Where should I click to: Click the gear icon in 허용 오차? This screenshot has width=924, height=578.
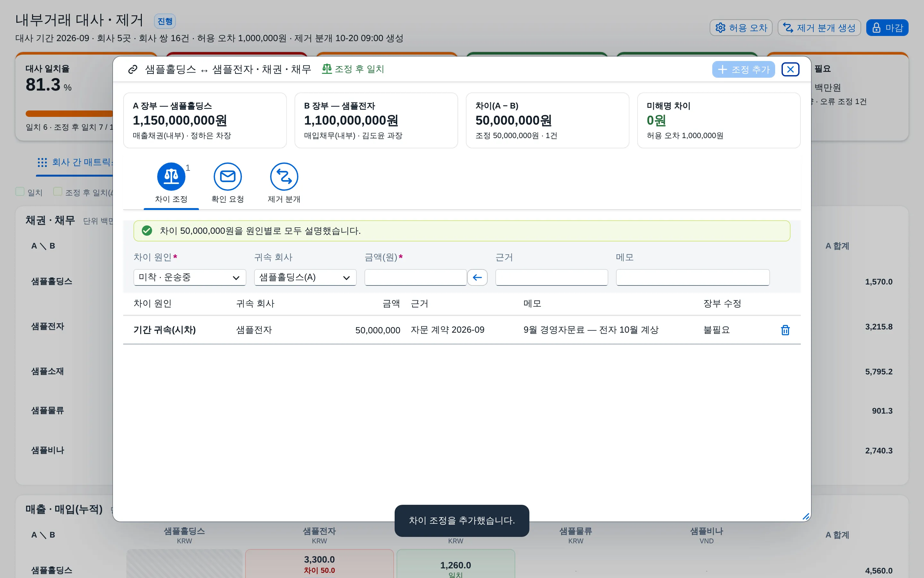coord(720,28)
